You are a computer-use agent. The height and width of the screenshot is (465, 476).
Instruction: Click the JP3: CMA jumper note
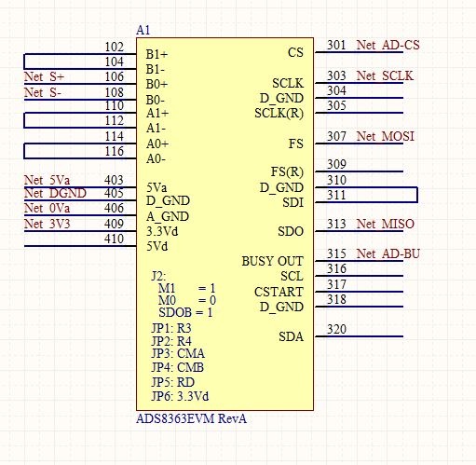(x=178, y=354)
